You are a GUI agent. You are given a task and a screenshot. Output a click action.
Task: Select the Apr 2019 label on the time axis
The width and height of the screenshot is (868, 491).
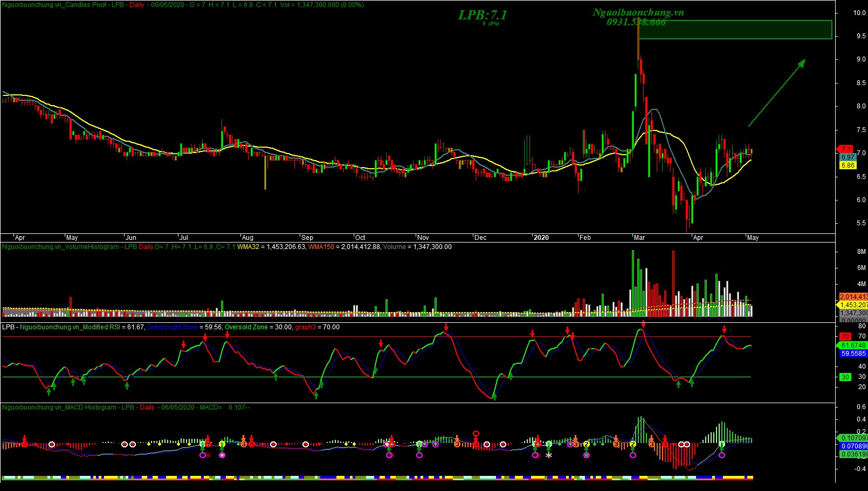coord(20,238)
